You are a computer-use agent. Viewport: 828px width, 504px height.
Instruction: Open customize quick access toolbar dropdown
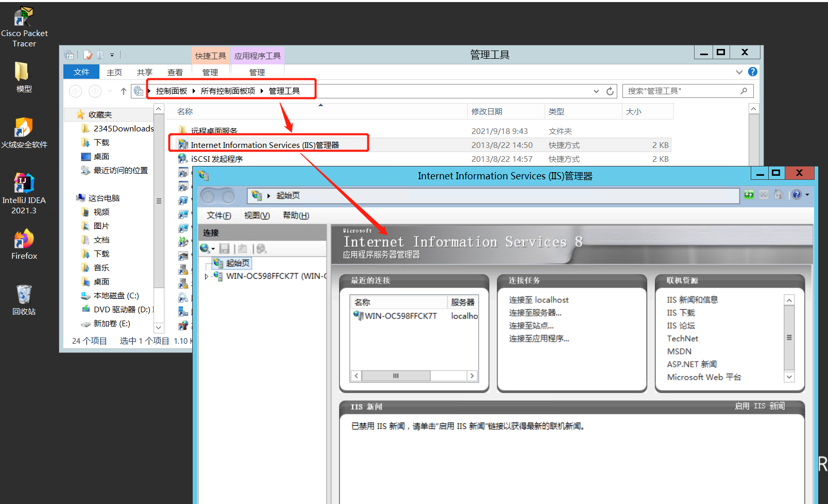[112, 55]
